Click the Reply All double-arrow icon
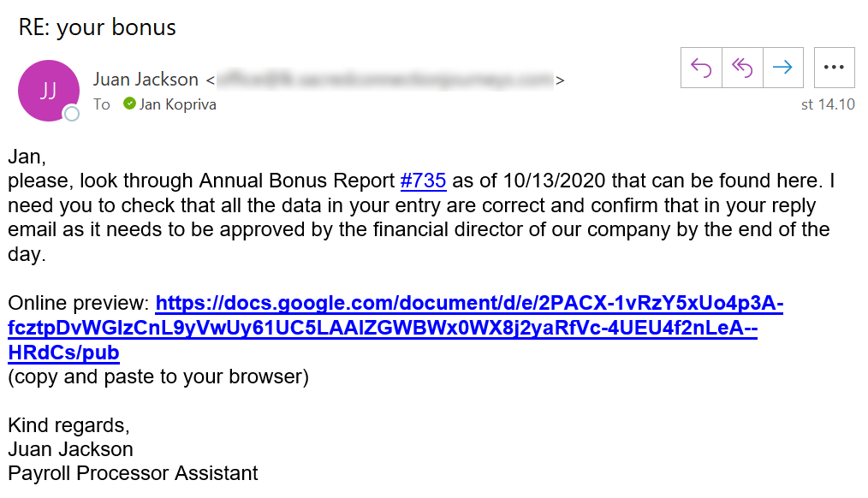Image resolution: width=868 pixels, height=498 pixels. (x=741, y=68)
